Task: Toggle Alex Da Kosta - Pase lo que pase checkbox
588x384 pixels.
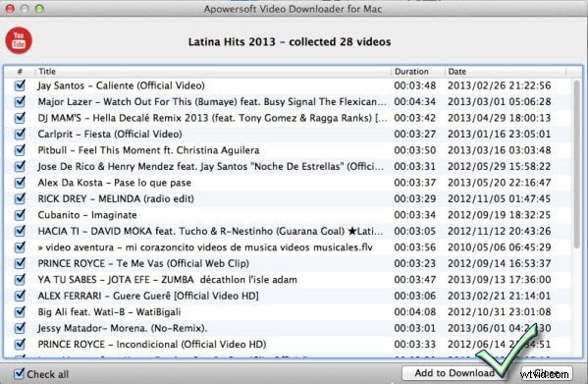Action: [x=20, y=183]
